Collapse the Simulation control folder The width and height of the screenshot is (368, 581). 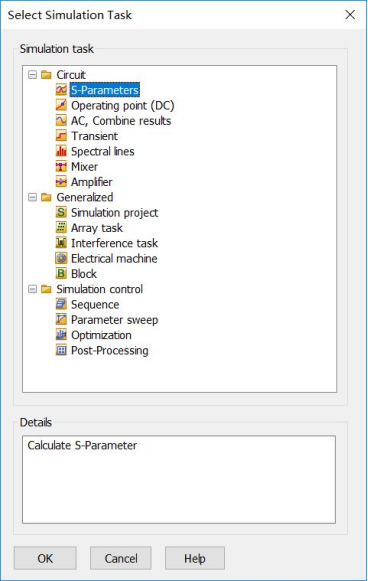pos(33,289)
